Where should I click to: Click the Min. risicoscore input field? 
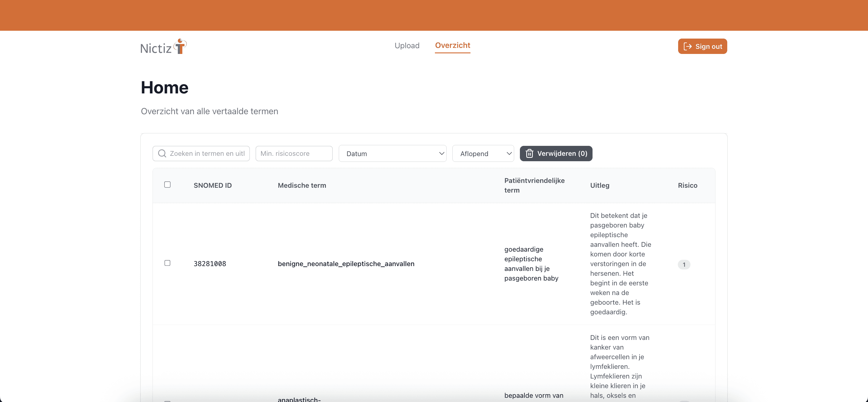[294, 153]
